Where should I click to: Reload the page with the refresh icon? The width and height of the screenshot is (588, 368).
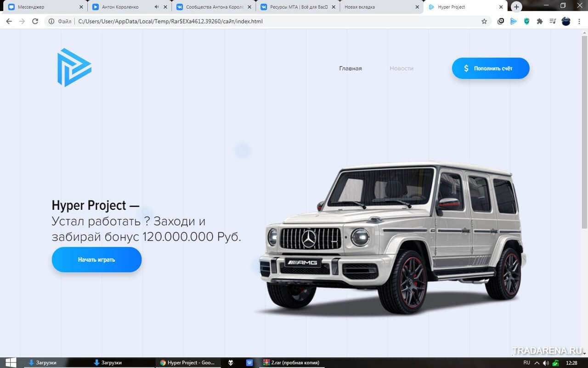[x=35, y=21]
